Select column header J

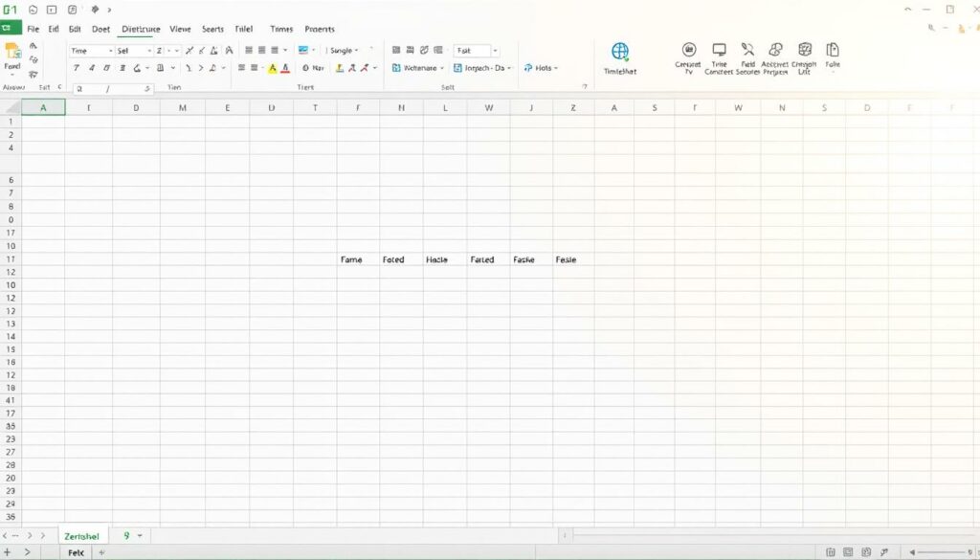(x=531, y=107)
